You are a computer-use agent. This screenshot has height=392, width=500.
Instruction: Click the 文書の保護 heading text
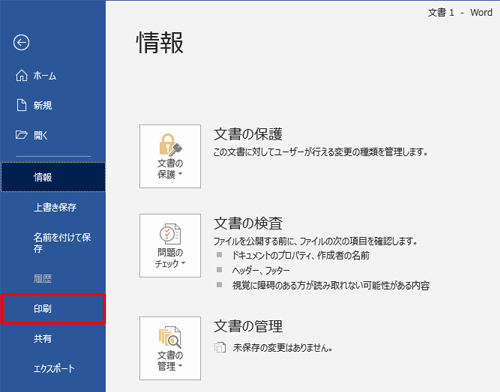[248, 134]
